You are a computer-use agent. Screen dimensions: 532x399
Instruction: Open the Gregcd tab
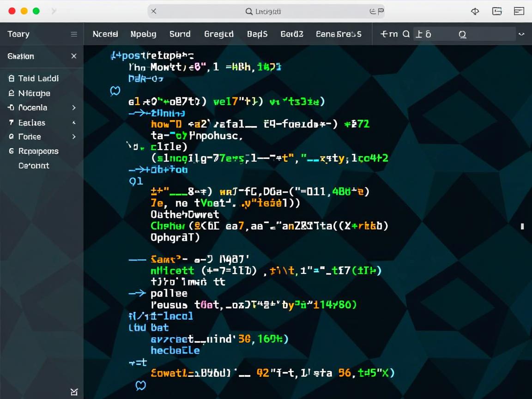(218, 34)
